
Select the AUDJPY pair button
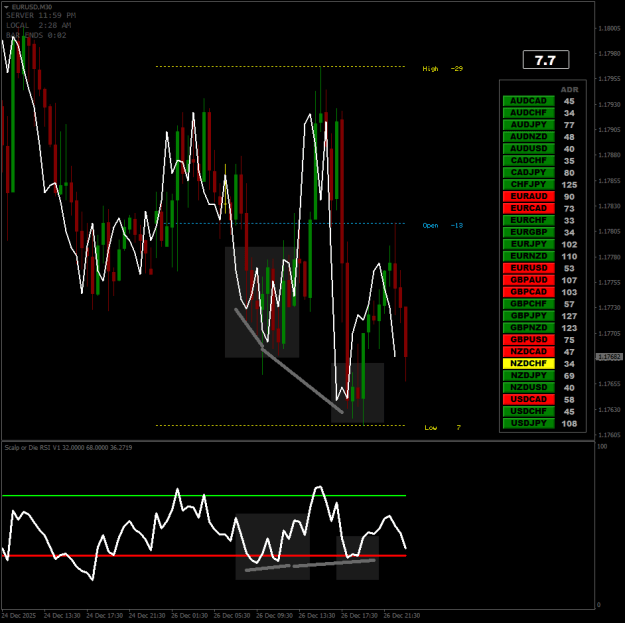[x=529, y=125]
